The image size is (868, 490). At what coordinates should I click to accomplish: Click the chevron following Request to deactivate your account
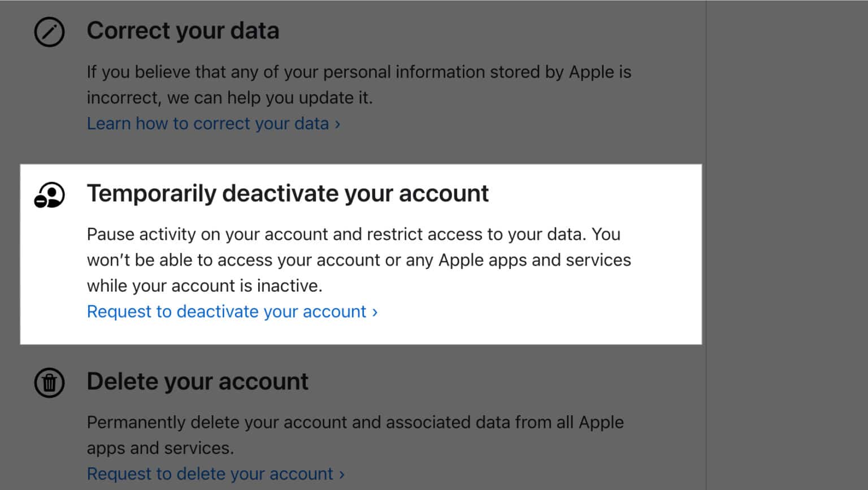click(x=374, y=311)
